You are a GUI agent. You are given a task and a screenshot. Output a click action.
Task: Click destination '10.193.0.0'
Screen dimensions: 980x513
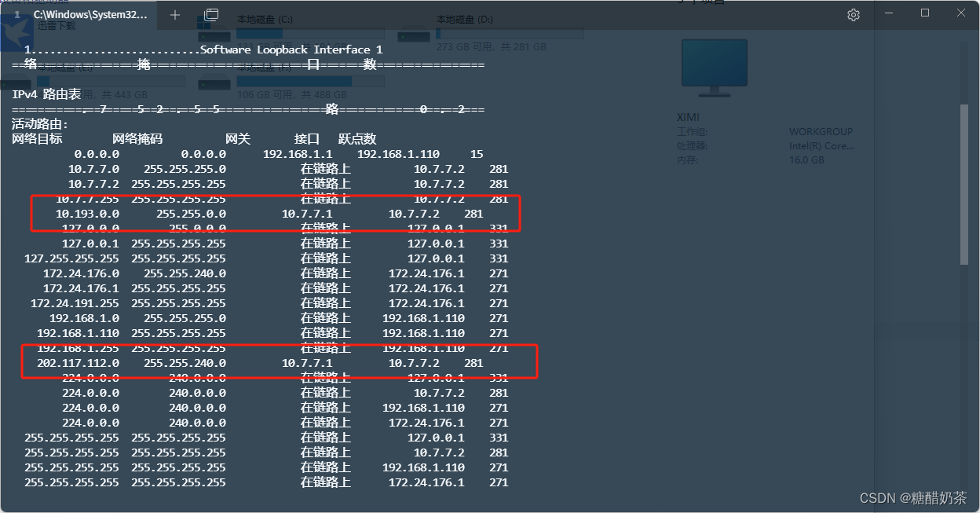[87, 214]
